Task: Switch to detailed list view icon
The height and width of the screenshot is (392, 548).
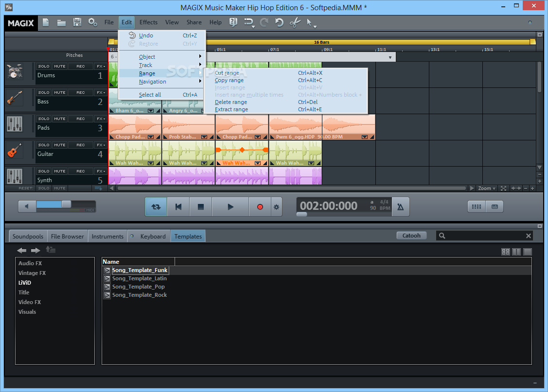Action: (x=528, y=252)
